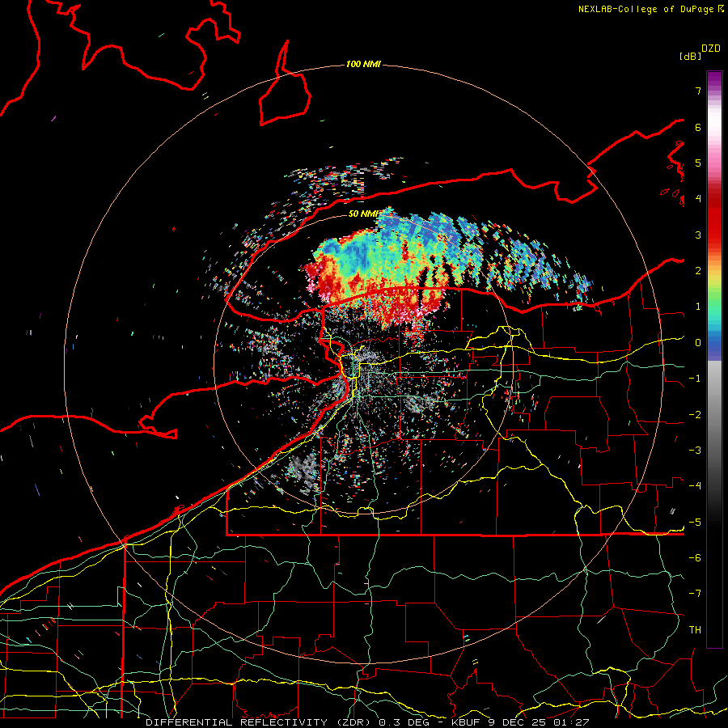Image resolution: width=728 pixels, height=728 pixels.
Task: Click the "100 NMI" range ring label
Action: tap(363, 64)
